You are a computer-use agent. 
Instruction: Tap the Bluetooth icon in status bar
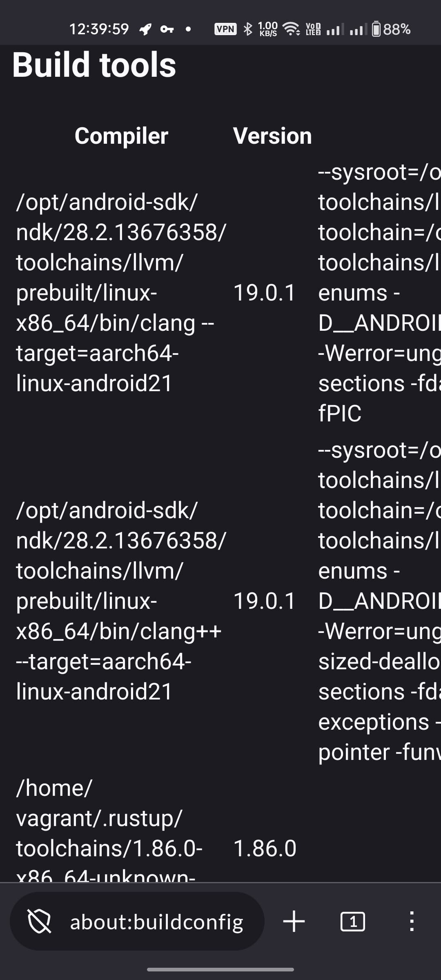click(248, 29)
